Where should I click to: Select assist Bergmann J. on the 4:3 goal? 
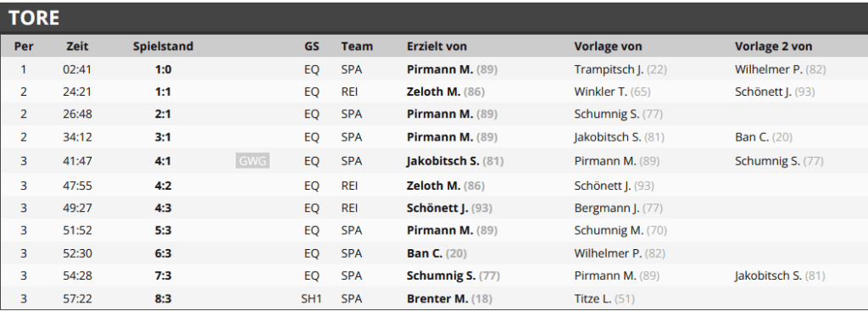(x=607, y=208)
